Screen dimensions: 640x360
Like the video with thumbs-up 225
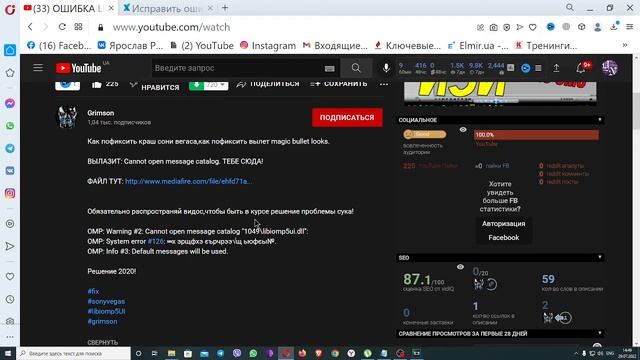tap(104, 84)
